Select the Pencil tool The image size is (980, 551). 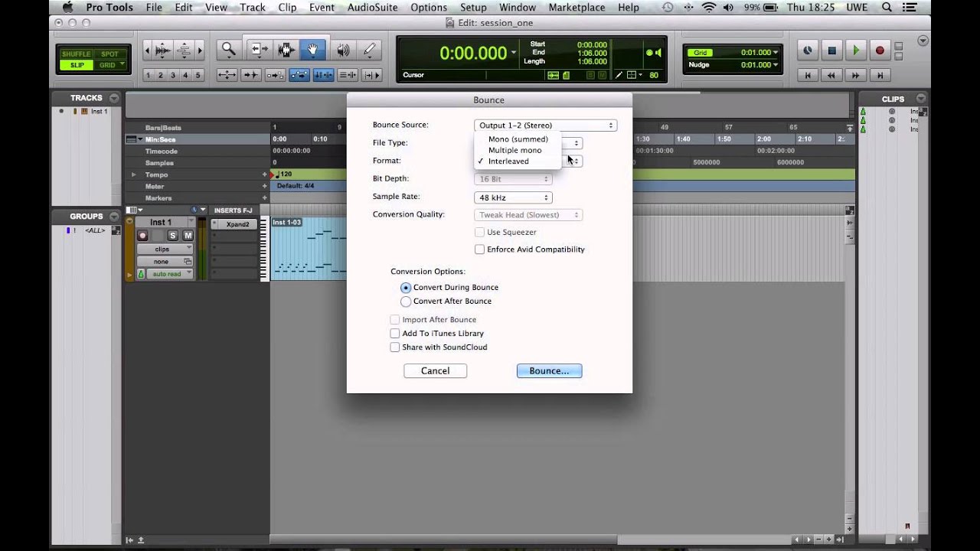(x=370, y=51)
